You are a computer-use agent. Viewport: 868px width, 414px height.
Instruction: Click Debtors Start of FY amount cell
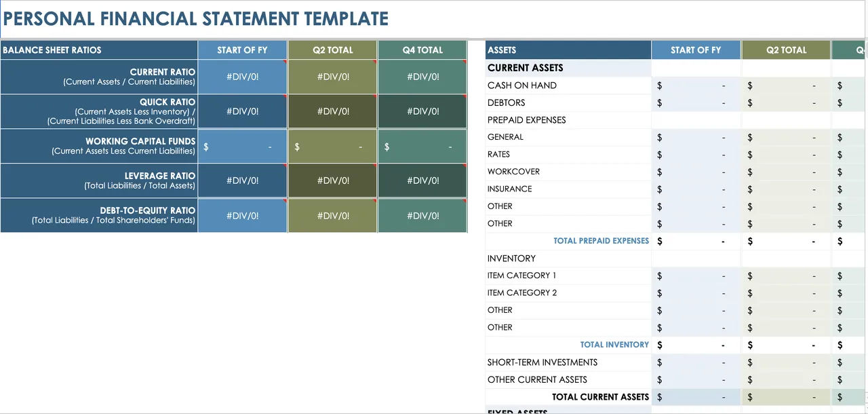(696, 102)
